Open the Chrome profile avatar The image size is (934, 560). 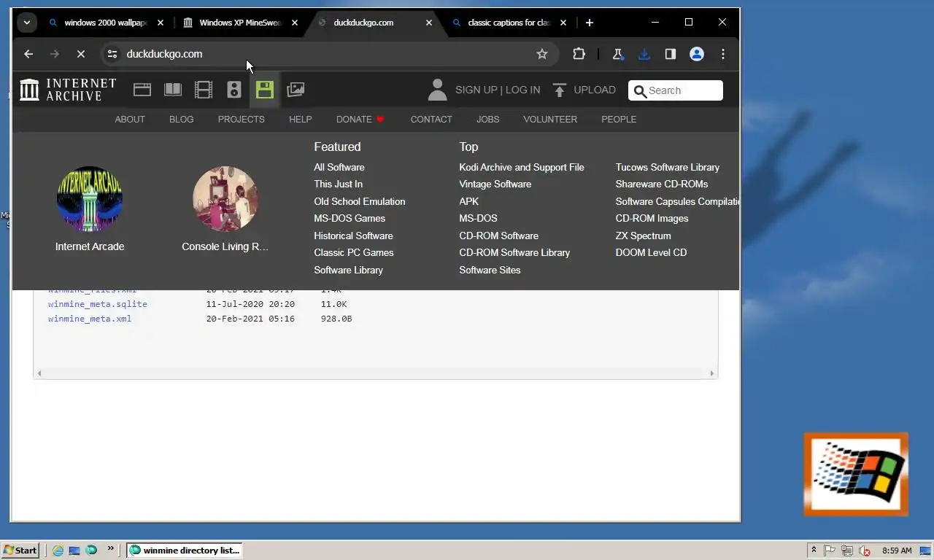697,54
